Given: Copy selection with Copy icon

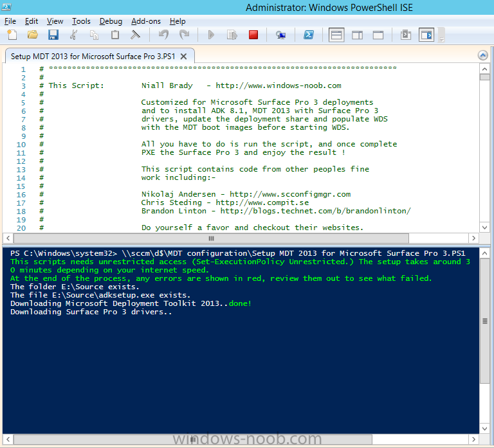Looking at the screenshot, I should 94,35.
